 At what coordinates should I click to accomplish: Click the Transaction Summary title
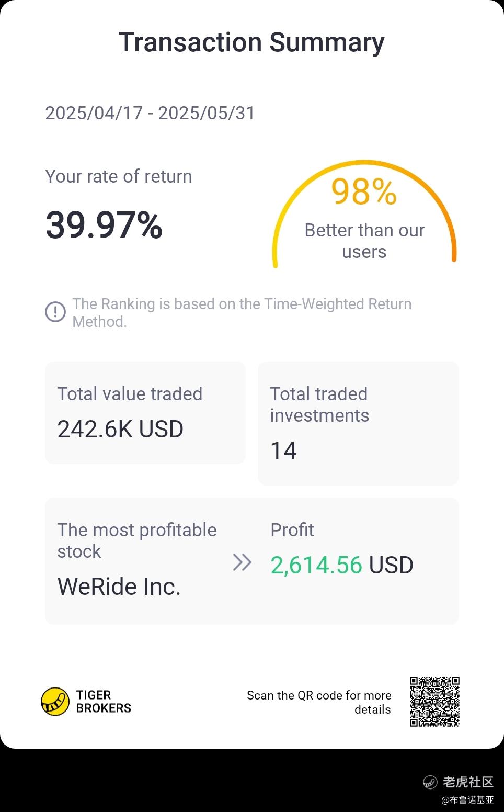[x=251, y=42]
